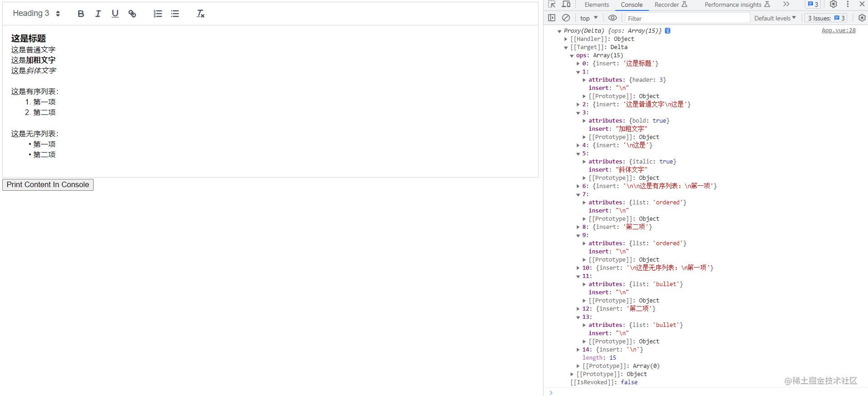Open the top JavaScript context dropdown

pyautogui.click(x=589, y=18)
